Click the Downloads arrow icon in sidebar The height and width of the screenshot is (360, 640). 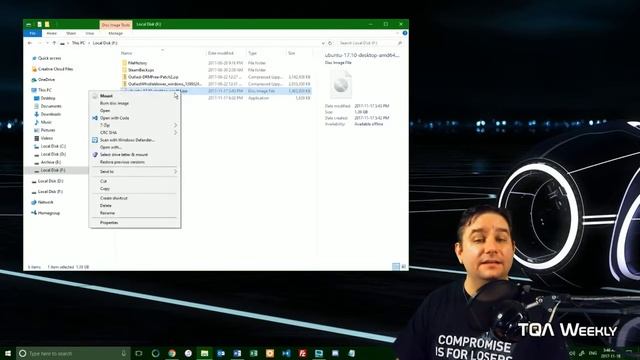[36, 114]
